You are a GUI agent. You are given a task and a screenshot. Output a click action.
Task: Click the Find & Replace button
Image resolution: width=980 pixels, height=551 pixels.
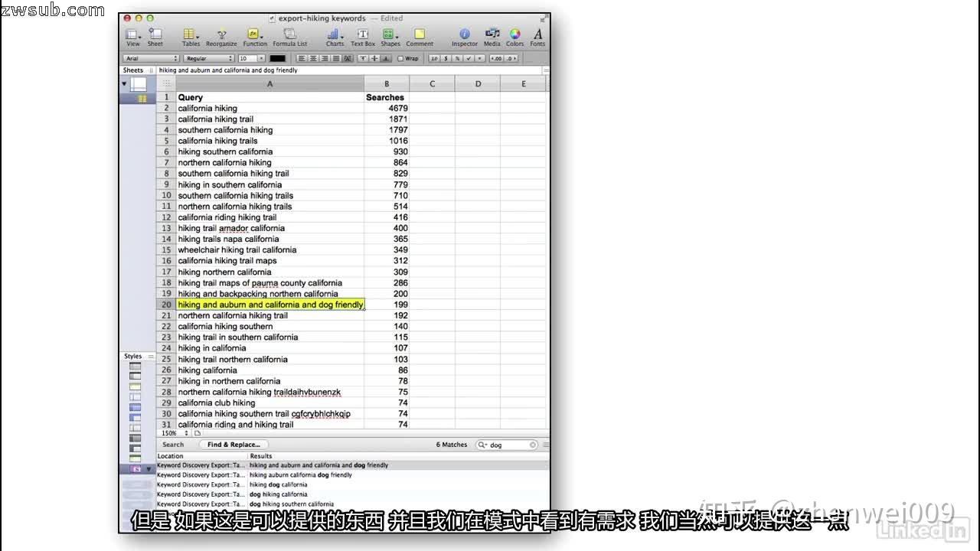[234, 445]
